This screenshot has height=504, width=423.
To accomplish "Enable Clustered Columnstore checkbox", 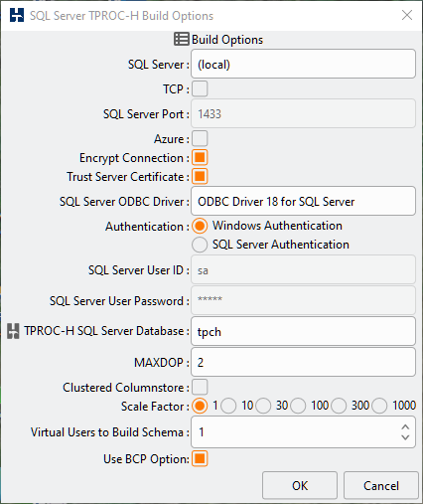I will click(200, 387).
